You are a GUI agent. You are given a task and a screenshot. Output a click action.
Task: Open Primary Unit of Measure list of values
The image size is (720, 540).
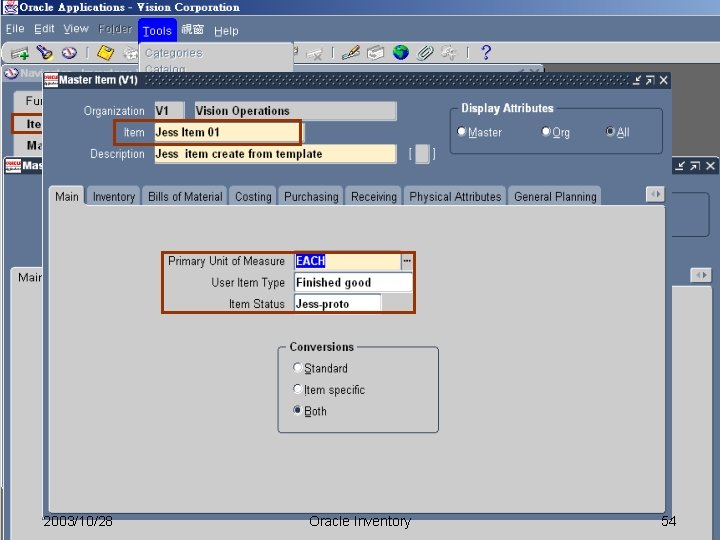tap(407, 261)
